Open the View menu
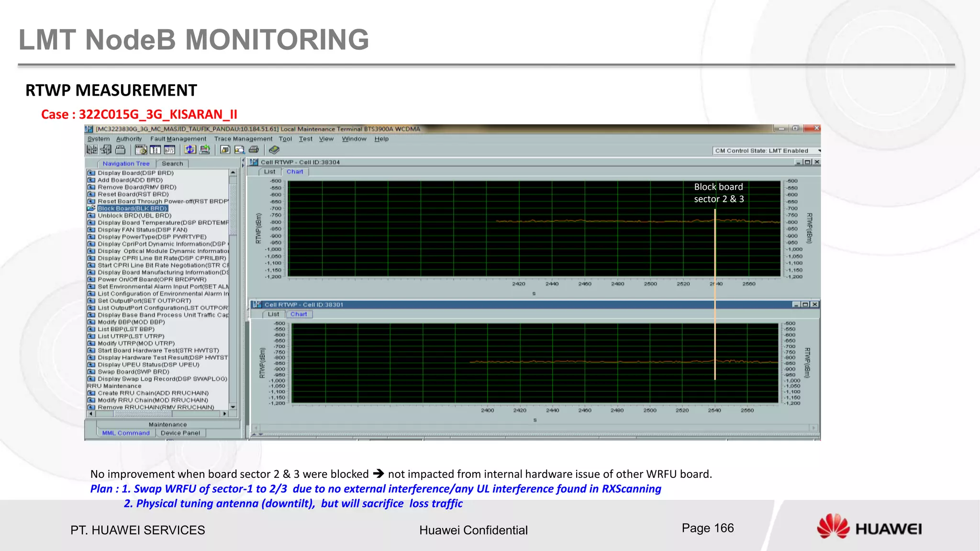 [326, 139]
